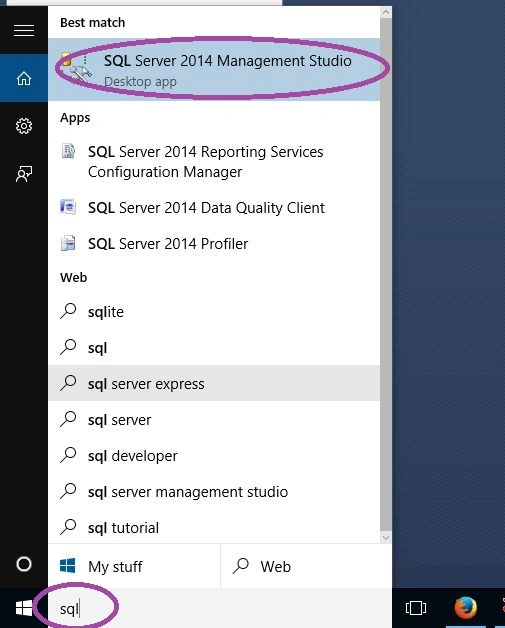The height and width of the screenshot is (628, 505).
Task: Click the scrollbar down arrow
Action: [386, 537]
